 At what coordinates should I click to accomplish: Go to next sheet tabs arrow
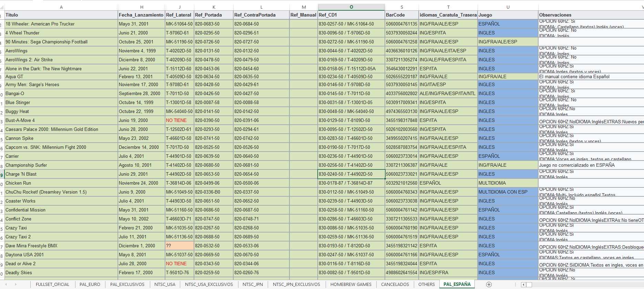(16, 284)
